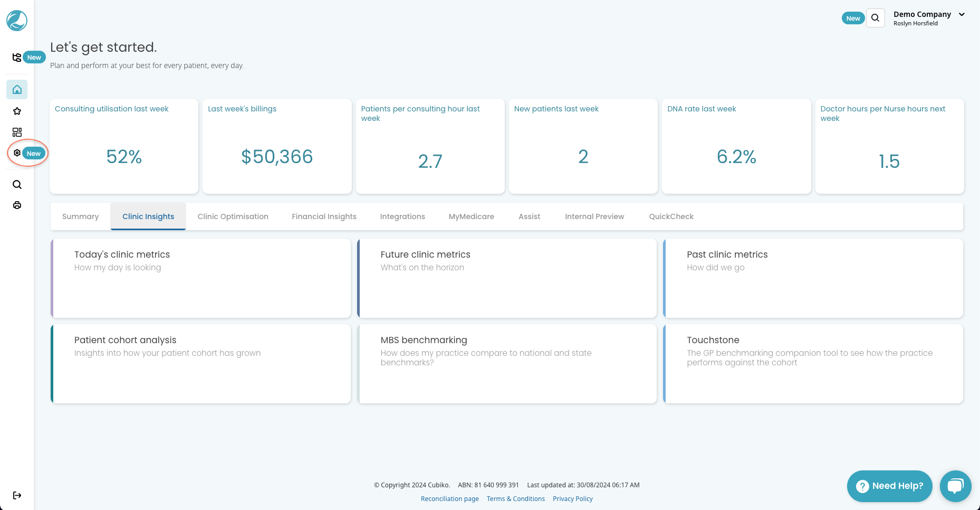Open the Privacy Policy link

572,499
